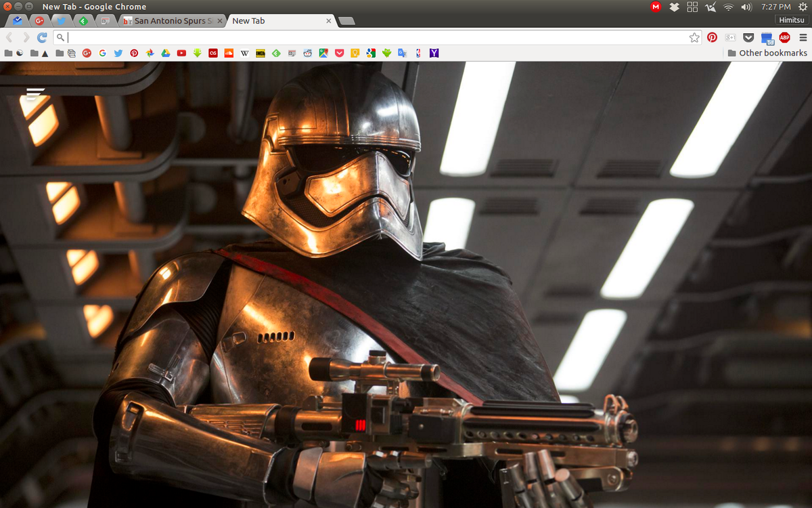Switch to the pinned Inbox tab
The width and height of the screenshot is (812, 508).
pos(17,21)
